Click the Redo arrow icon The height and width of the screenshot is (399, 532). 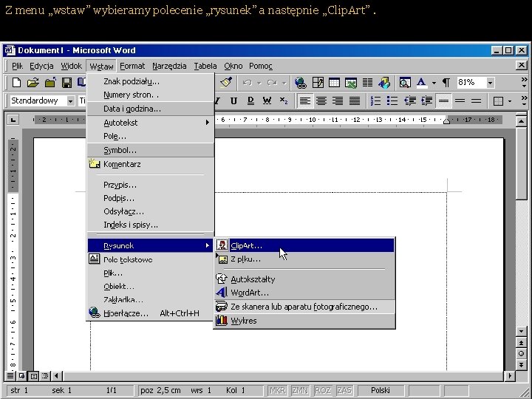pyautogui.click(x=272, y=83)
